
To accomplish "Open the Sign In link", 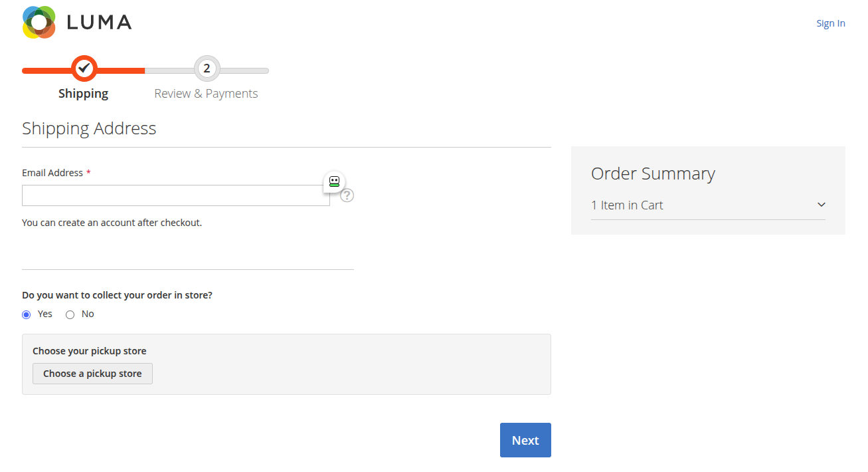I will click(831, 23).
